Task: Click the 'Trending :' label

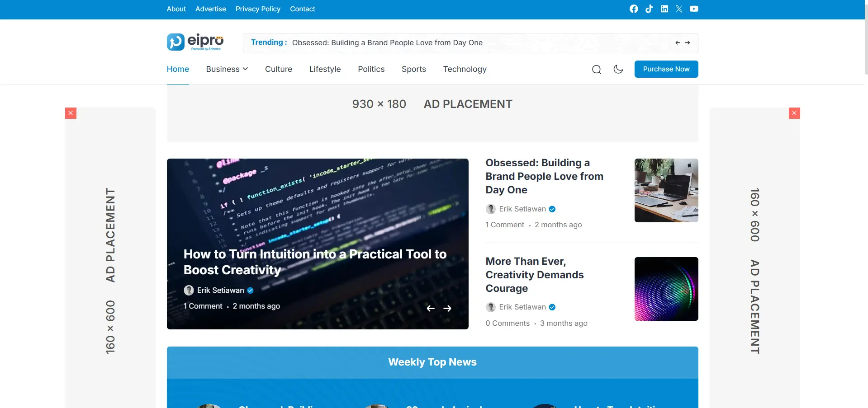Action: [x=269, y=42]
